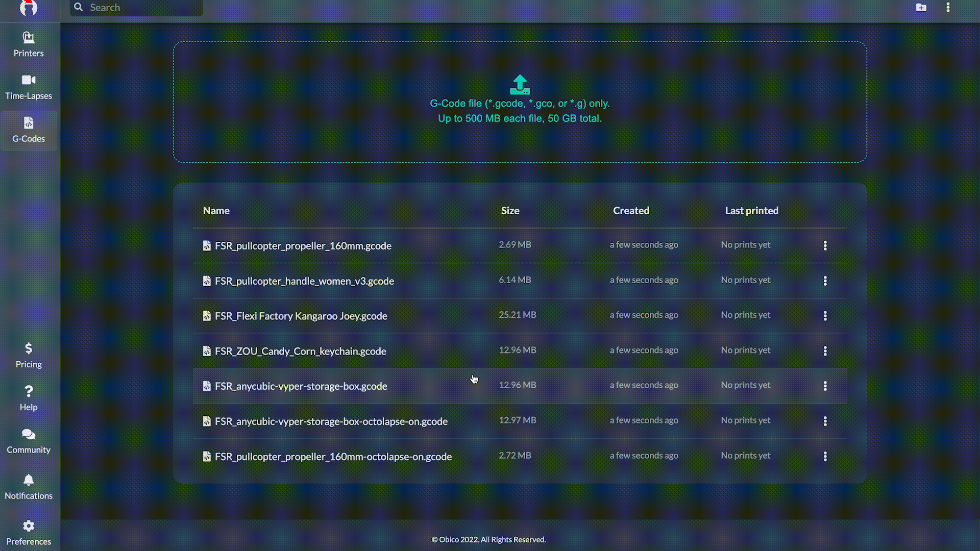Image resolution: width=980 pixels, height=551 pixels.
Task: Open Community forum link
Action: tap(29, 442)
